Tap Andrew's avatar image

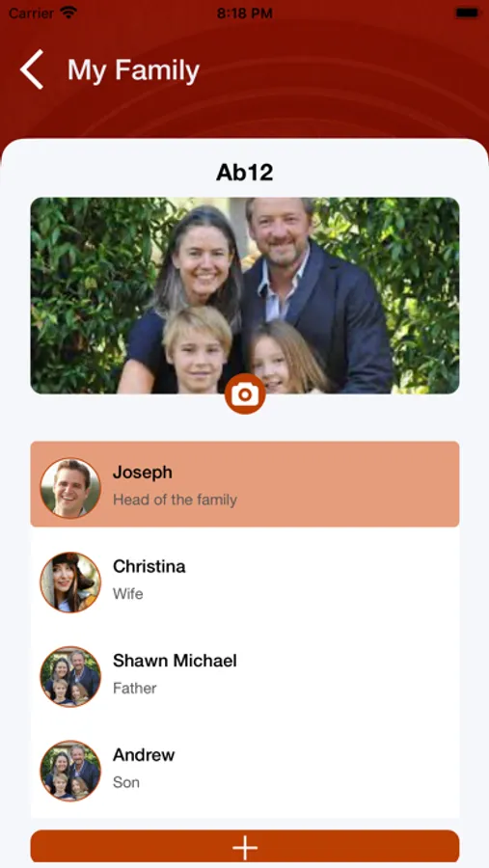70,771
